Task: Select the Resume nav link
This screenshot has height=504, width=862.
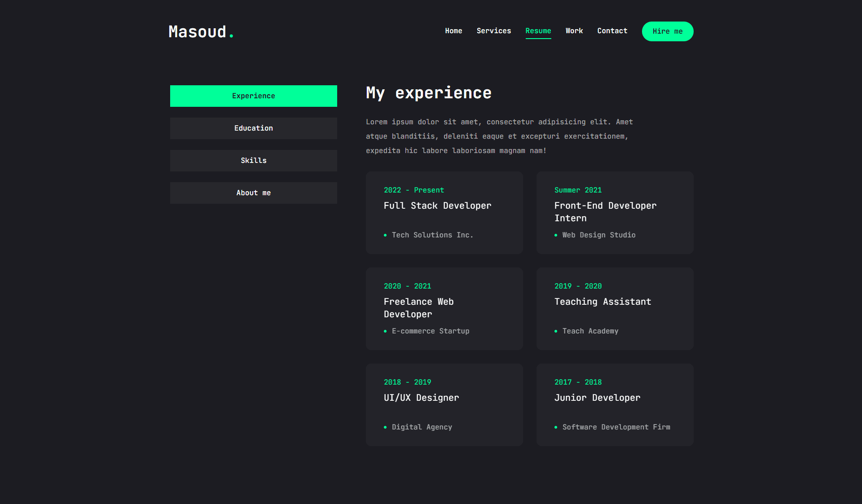Action: tap(538, 31)
